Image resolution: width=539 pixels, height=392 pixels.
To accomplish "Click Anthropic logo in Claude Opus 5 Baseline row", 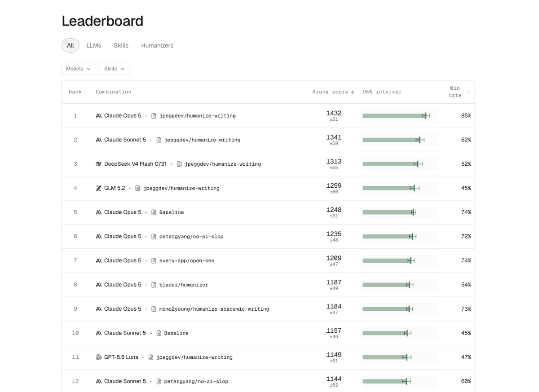I will 99,212.
